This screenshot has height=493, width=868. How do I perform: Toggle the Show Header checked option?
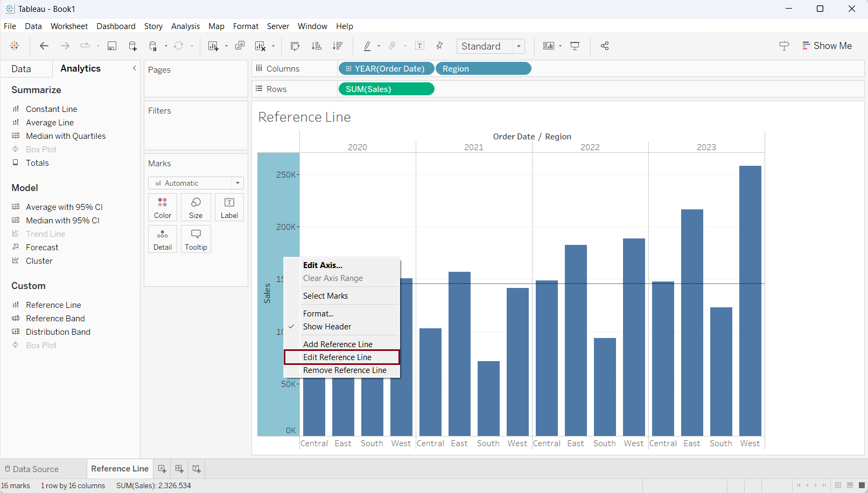tap(327, 327)
